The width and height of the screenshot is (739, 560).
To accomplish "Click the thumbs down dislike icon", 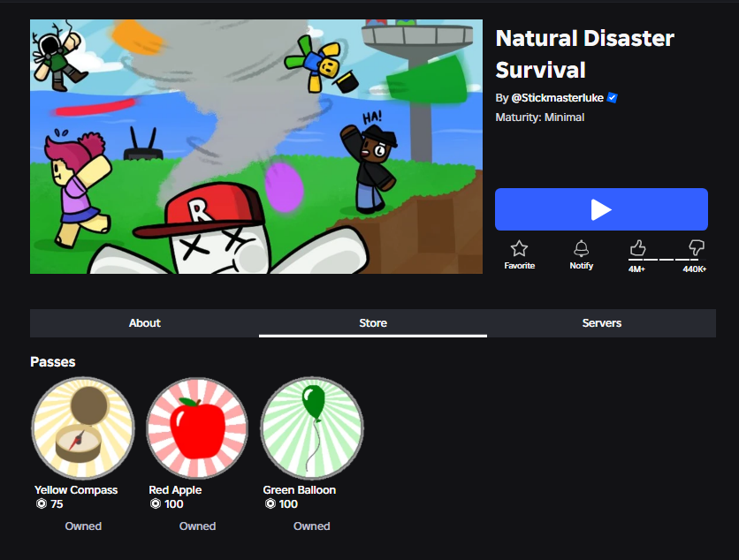I will pos(696,247).
